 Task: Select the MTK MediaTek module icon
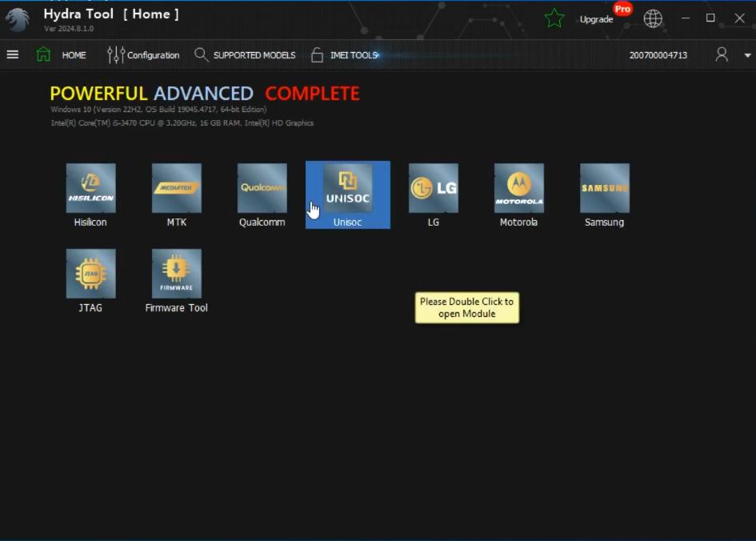177,188
